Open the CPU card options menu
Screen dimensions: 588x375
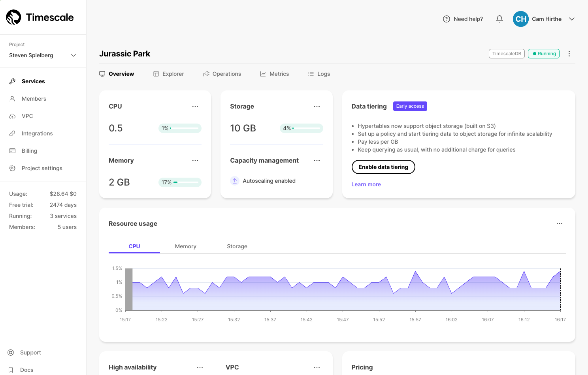(x=195, y=106)
